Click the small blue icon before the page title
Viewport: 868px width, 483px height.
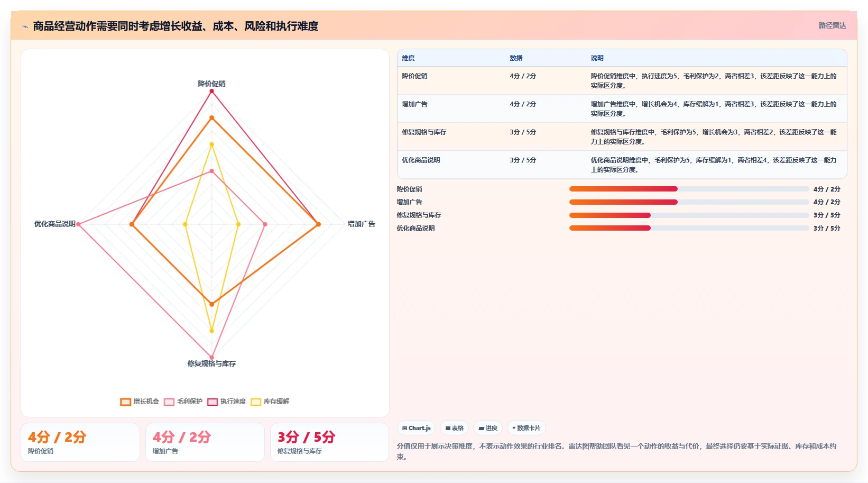(x=25, y=26)
